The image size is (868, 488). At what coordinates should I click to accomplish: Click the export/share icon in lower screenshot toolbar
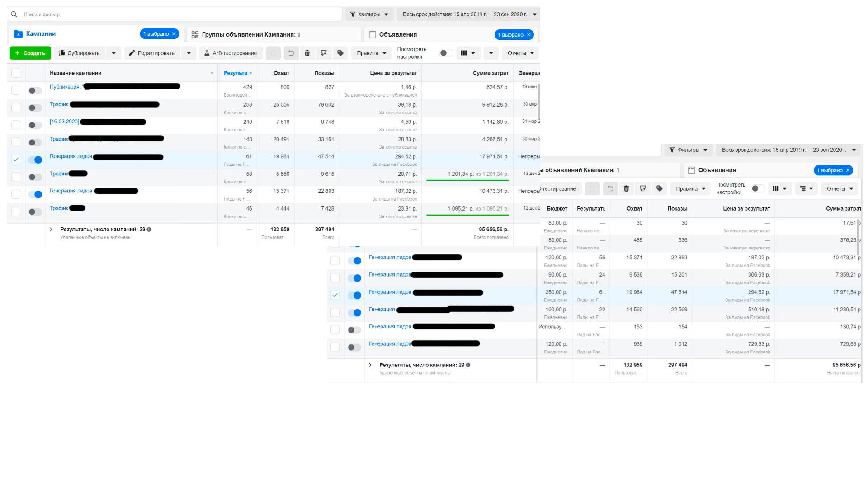tap(643, 189)
